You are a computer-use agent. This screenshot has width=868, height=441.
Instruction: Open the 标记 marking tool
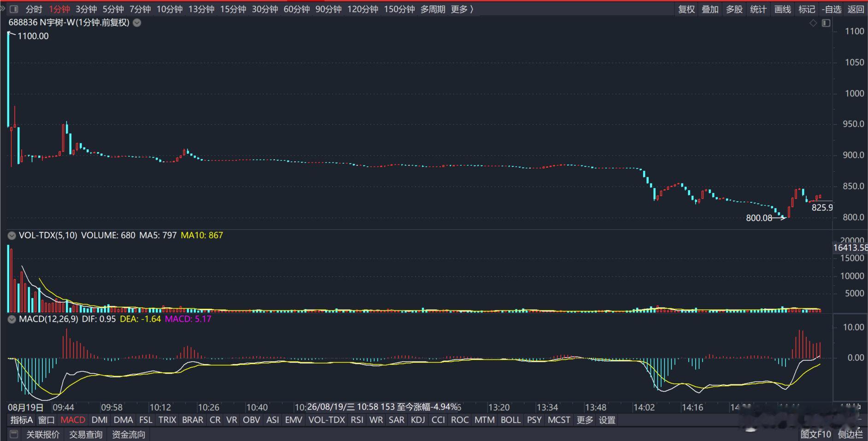[807, 9]
